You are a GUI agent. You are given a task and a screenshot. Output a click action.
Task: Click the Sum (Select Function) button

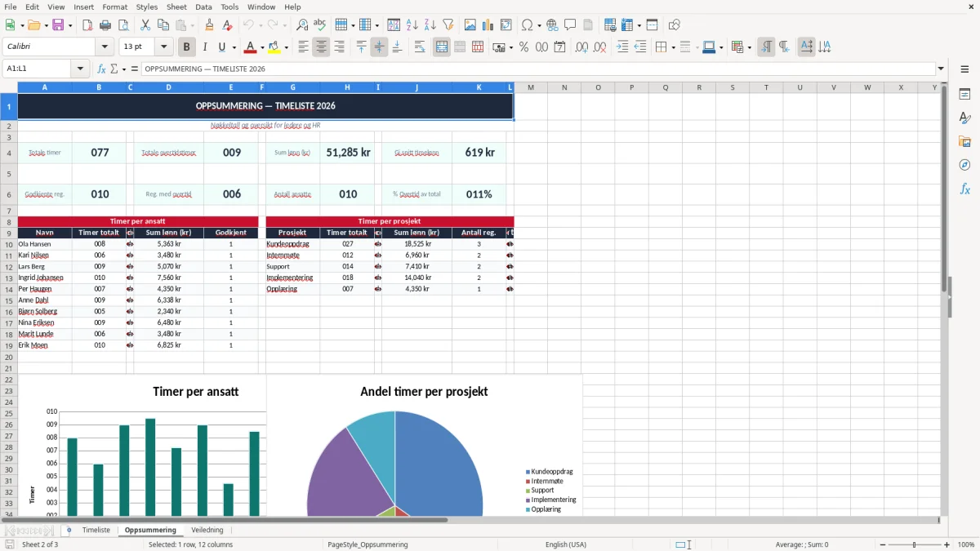(114, 69)
